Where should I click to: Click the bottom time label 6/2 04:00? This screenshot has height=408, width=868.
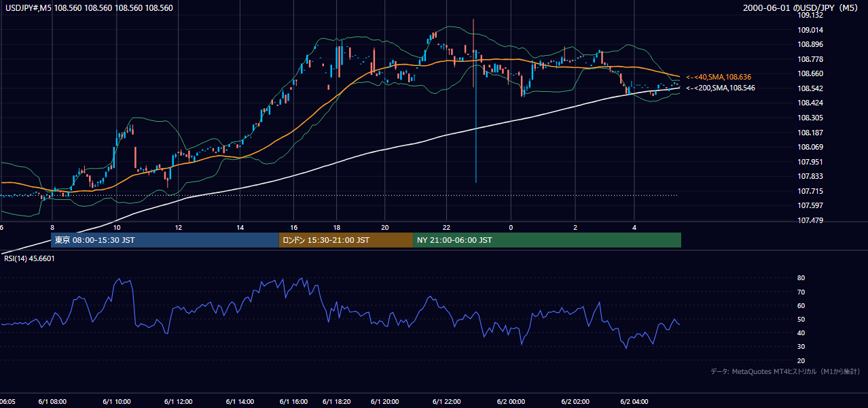tap(634, 401)
